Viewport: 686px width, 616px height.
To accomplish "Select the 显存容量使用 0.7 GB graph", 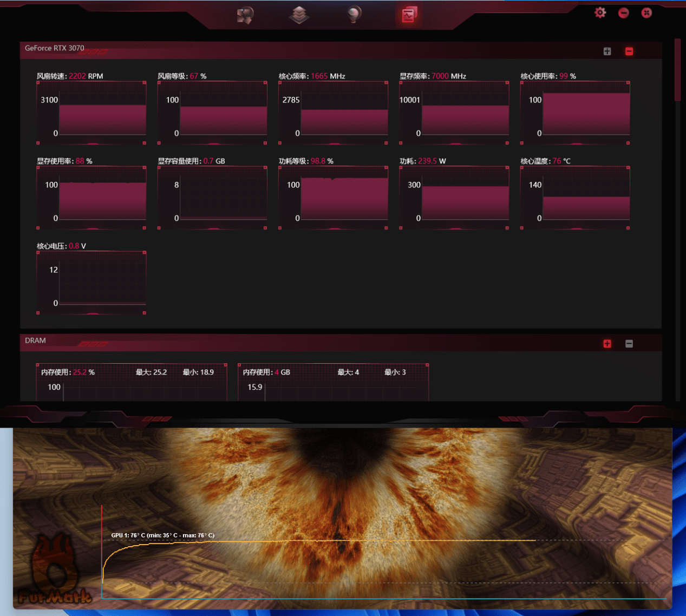I will point(212,198).
